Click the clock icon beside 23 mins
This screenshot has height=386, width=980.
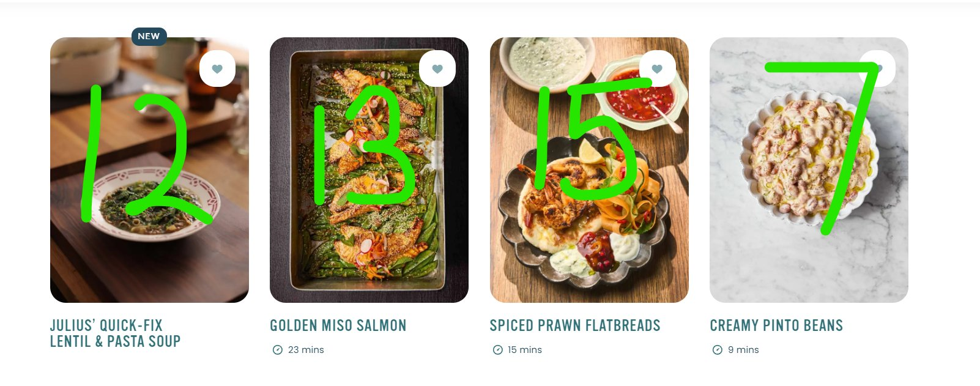click(277, 350)
